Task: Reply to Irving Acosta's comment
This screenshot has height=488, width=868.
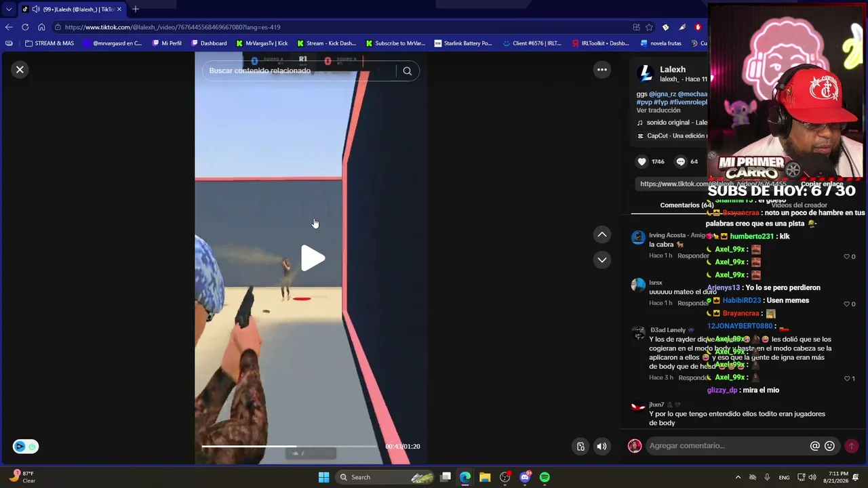Action: coord(693,256)
